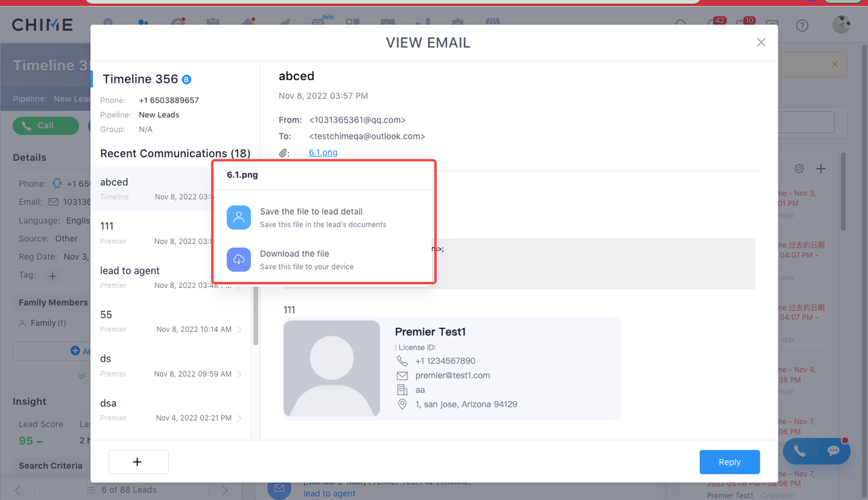Click the Premier Test1 profile photo
The image size is (868, 500).
click(x=332, y=369)
